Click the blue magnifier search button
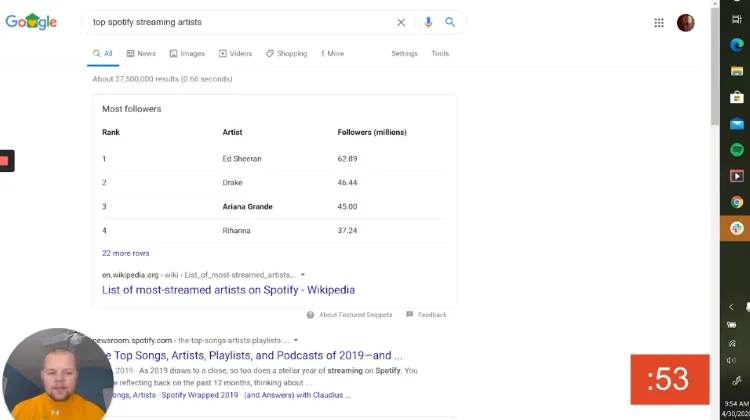This screenshot has height=420, width=750. click(x=450, y=22)
